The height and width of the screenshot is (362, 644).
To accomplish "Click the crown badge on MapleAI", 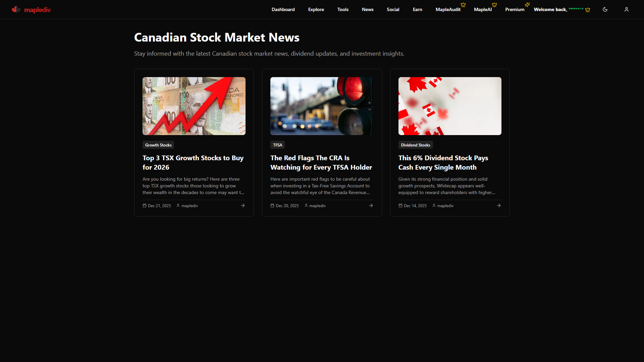I will [x=494, y=5].
